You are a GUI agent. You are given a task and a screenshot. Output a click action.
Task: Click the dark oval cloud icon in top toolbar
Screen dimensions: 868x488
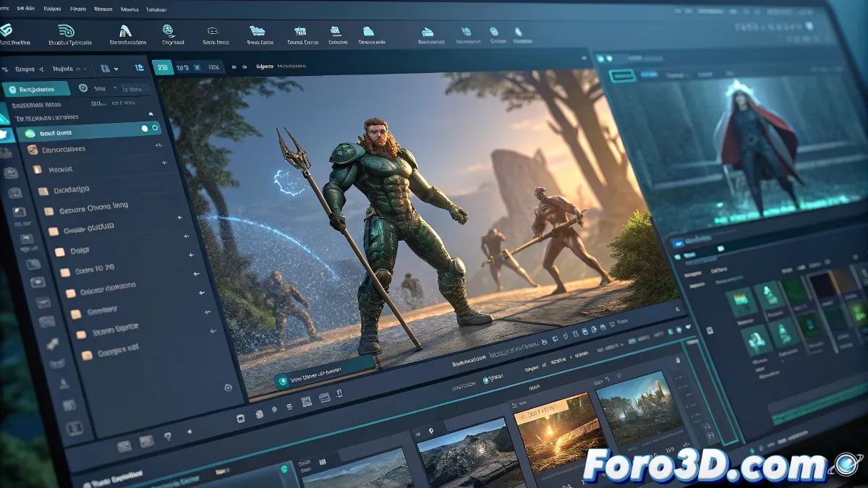(x=213, y=31)
